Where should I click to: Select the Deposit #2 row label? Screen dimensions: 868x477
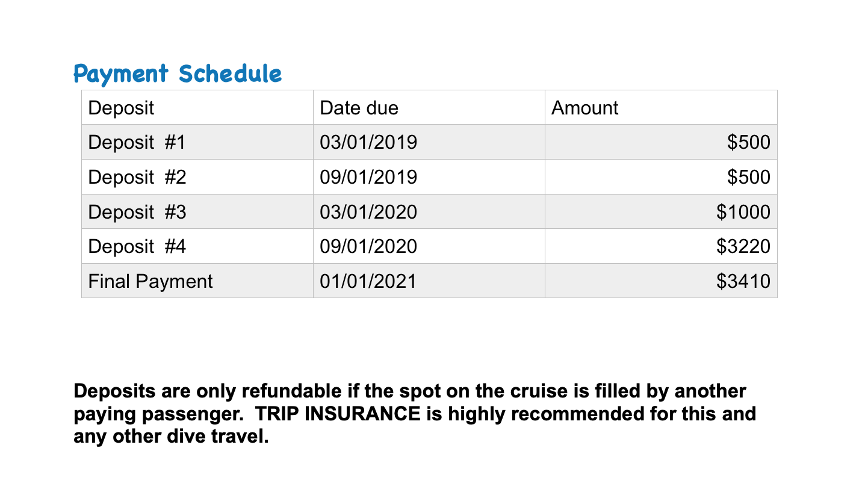tap(197, 177)
